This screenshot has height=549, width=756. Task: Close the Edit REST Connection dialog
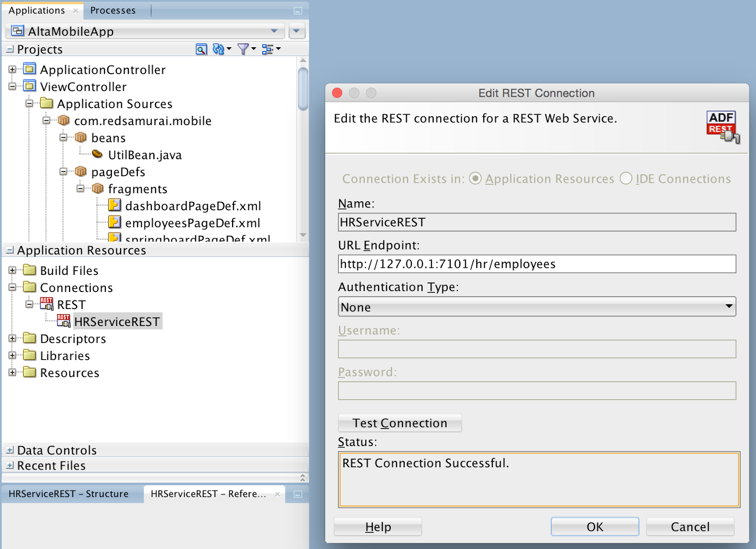(337, 93)
